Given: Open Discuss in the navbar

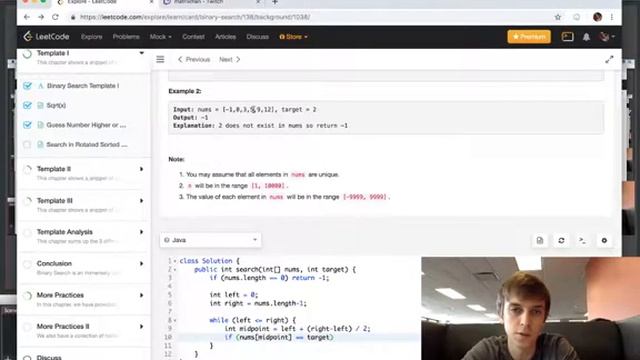Looking at the screenshot, I should tap(258, 37).
